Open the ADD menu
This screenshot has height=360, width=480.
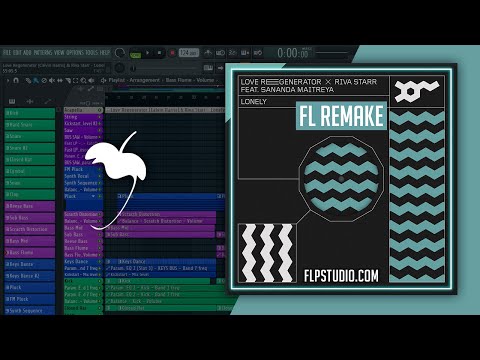point(27,53)
